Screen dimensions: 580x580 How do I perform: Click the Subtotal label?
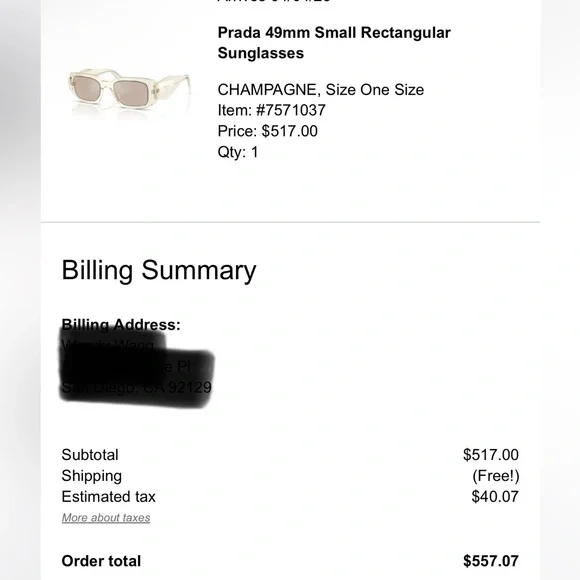coord(90,455)
